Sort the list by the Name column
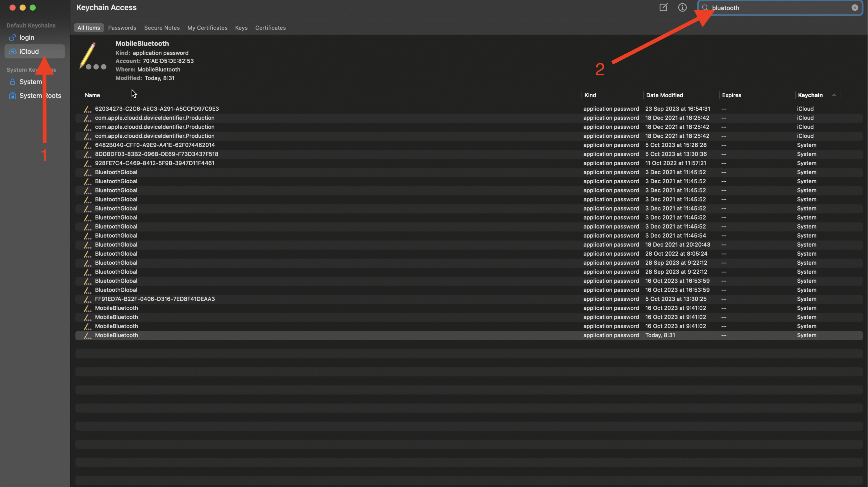 point(92,95)
